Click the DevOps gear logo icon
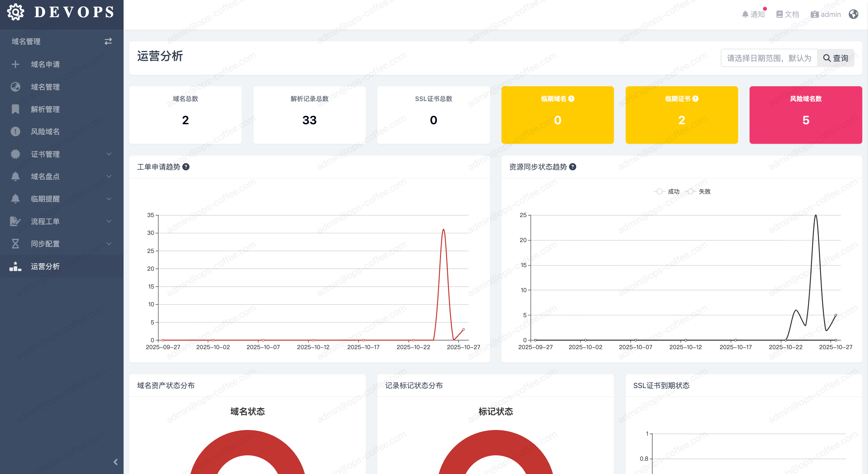 click(15, 12)
